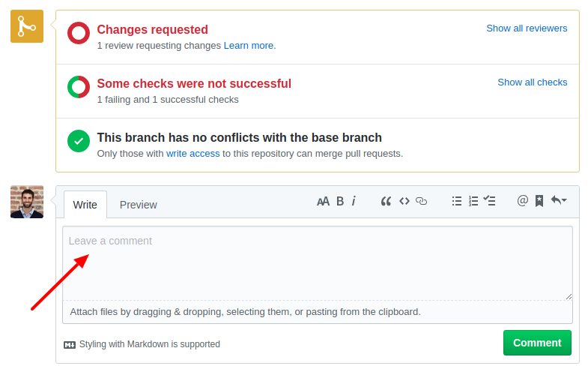This screenshot has width=588, height=372.
Task: Expand Show all checks
Action: (x=532, y=82)
